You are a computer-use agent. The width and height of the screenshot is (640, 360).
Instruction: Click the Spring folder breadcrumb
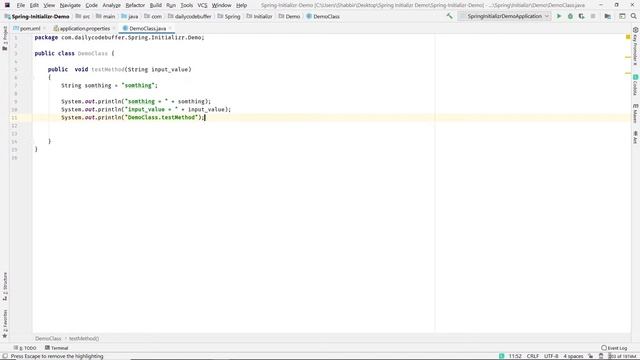pyautogui.click(x=229, y=17)
